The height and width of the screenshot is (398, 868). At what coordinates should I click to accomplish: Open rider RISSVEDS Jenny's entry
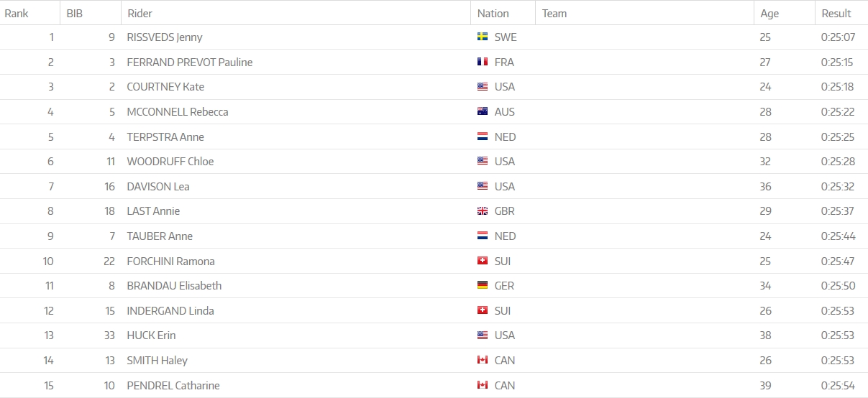[x=165, y=37]
